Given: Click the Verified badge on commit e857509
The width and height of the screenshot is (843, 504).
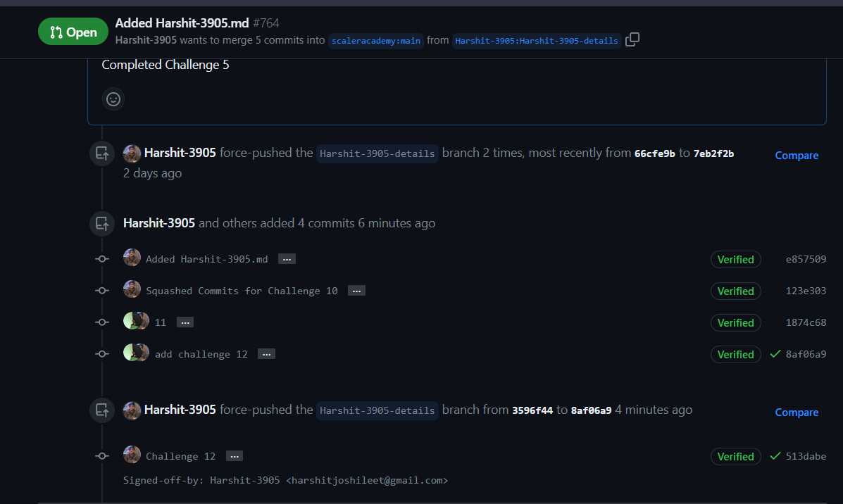Looking at the screenshot, I should pos(735,259).
